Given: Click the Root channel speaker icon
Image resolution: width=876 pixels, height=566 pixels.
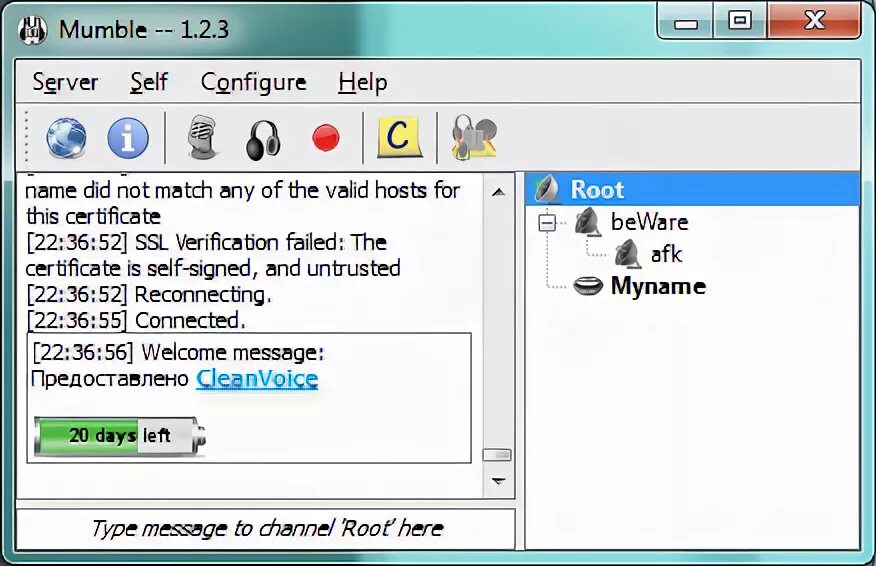Looking at the screenshot, I should point(547,189).
